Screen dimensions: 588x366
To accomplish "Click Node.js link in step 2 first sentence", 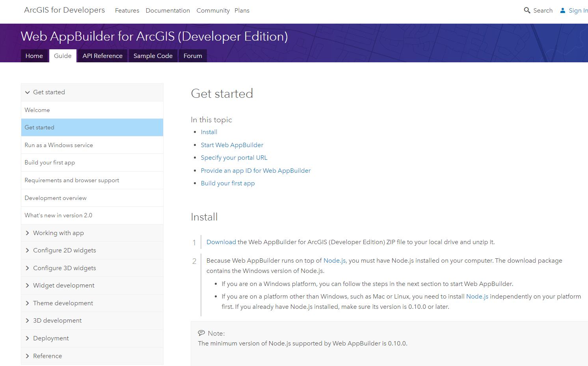I will tap(335, 261).
